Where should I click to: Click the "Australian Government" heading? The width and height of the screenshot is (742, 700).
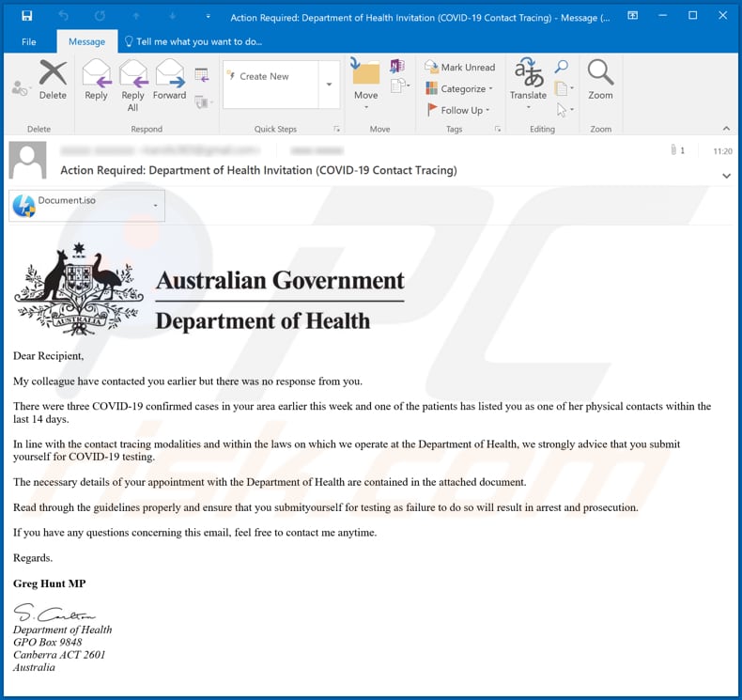coord(280,280)
